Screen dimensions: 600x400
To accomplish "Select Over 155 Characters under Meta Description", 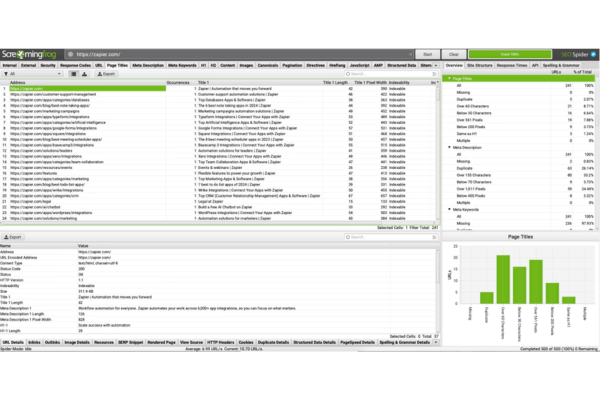I will [x=519, y=175].
